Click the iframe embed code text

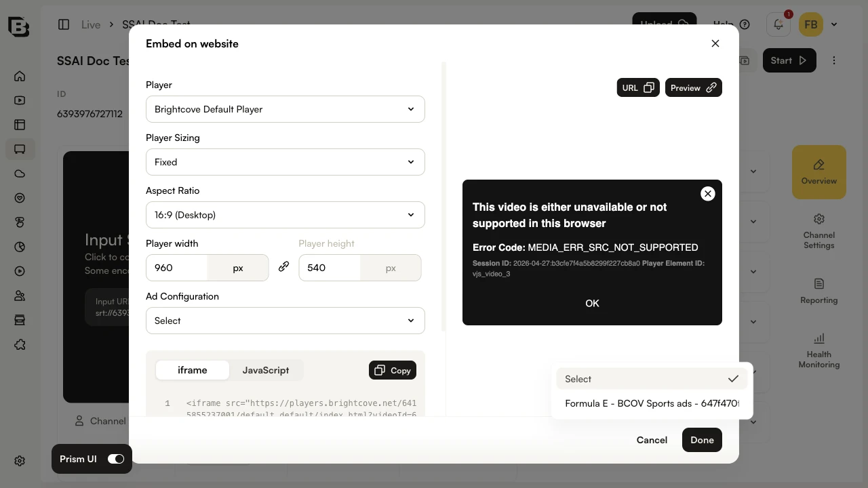click(301, 409)
